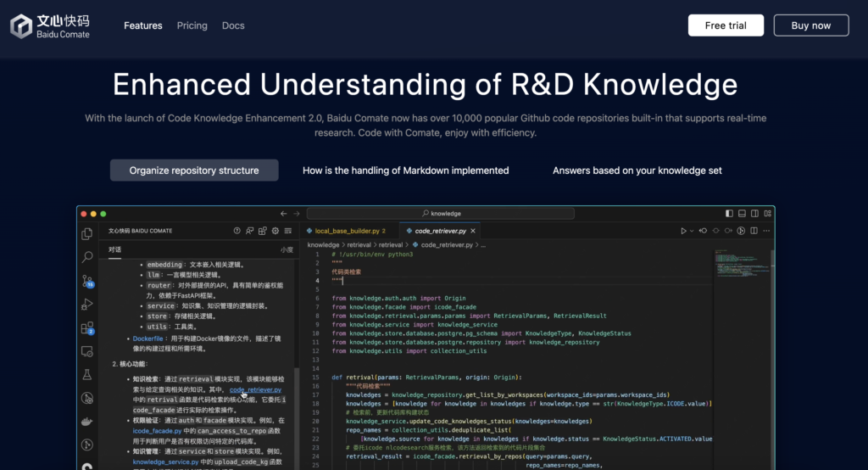Image resolution: width=868 pixels, height=470 pixels.
Task: Click the Buy now button
Action: tap(811, 25)
